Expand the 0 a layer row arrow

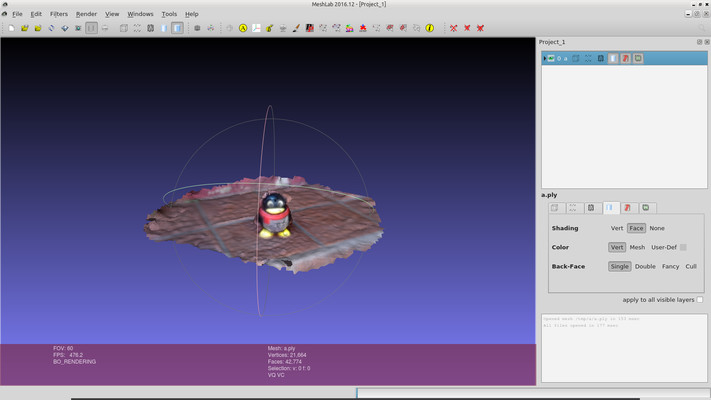click(x=545, y=59)
